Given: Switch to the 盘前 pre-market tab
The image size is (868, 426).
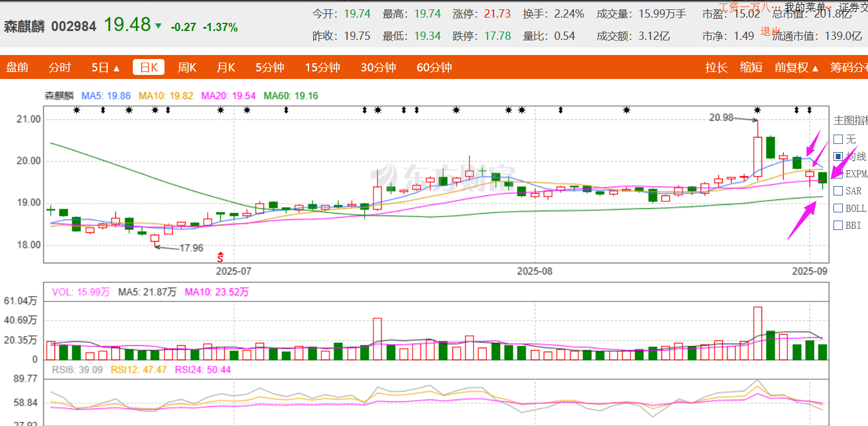Looking at the screenshot, I should pyautogui.click(x=17, y=67).
